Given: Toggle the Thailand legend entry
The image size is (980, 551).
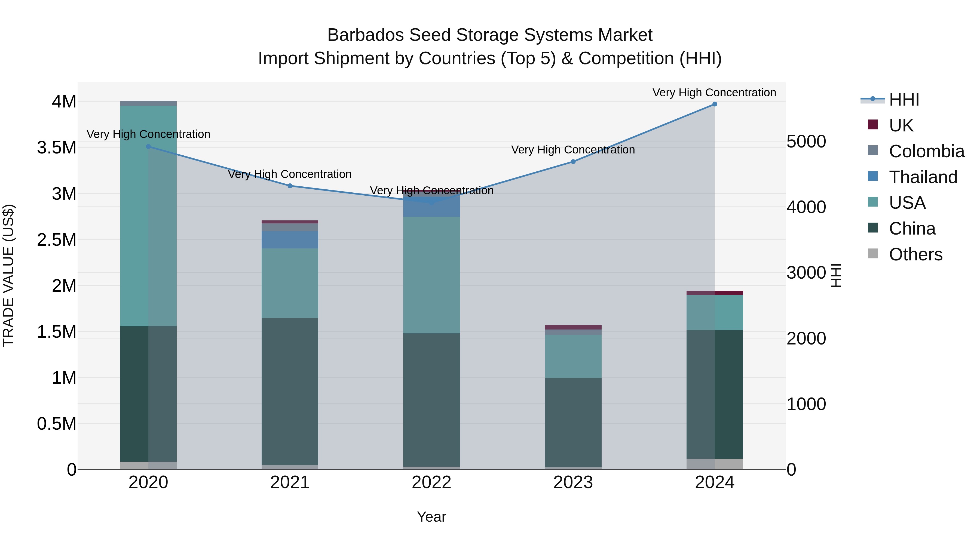Looking at the screenshot, I should coord(912,177).
